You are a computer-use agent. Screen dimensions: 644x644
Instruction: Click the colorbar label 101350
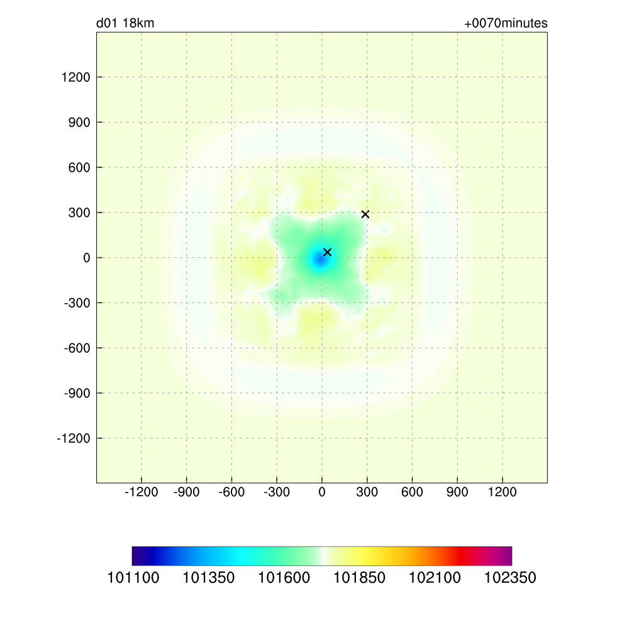pos(208,578)
